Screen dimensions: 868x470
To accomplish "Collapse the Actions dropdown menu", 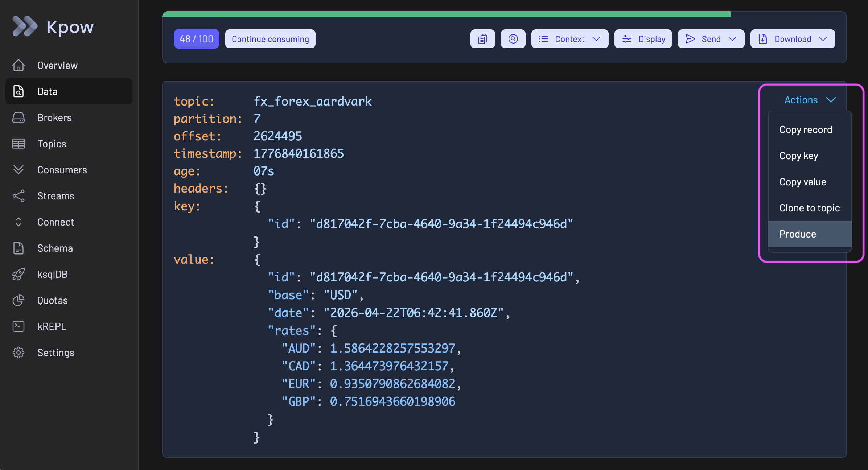I will click(810, 100).
